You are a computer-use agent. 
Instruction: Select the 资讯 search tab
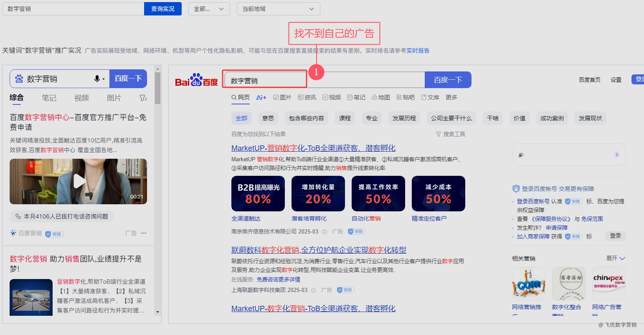click(307, 97)
